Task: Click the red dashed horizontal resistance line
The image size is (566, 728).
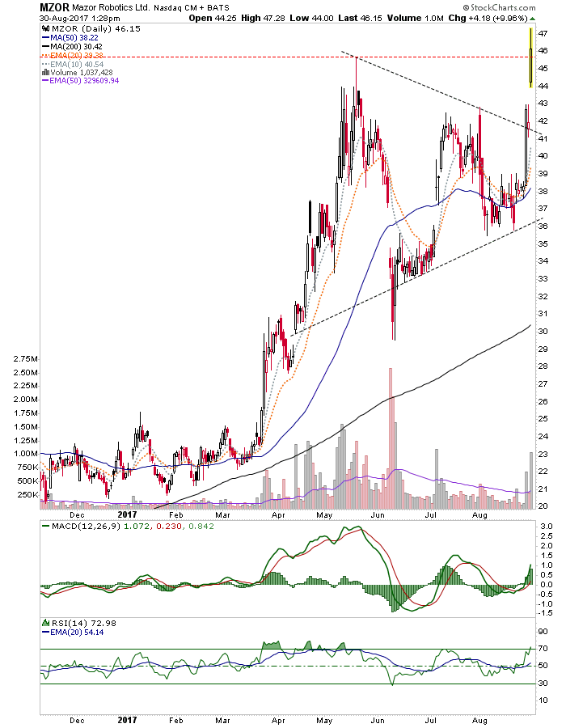Action: (288, 57)
